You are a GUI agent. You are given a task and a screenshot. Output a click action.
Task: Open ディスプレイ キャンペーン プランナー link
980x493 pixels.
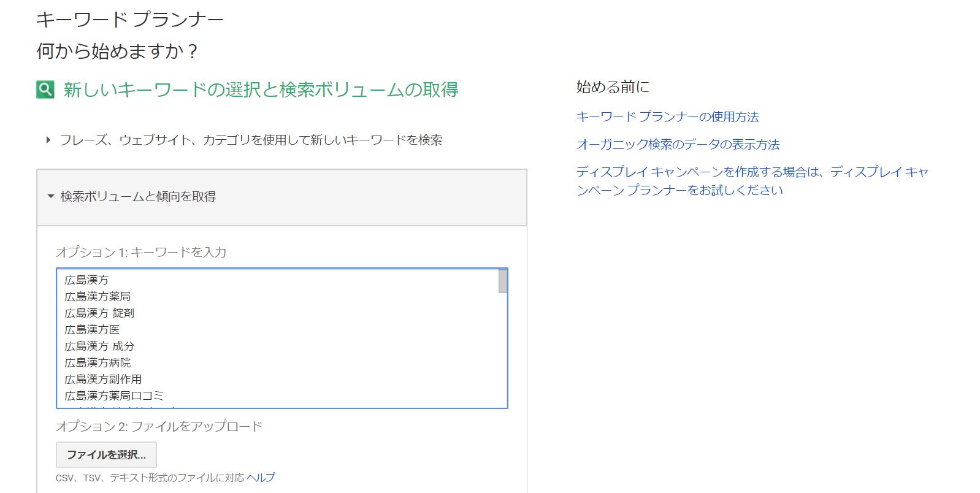click(752, 181)
